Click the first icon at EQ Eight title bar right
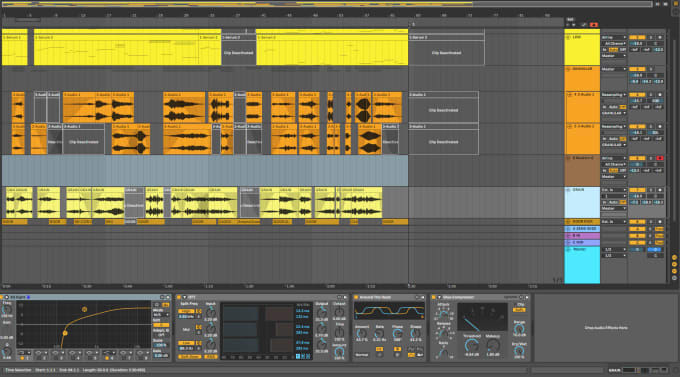This screenshot has width=680, height=377. (x=162, y=297)
